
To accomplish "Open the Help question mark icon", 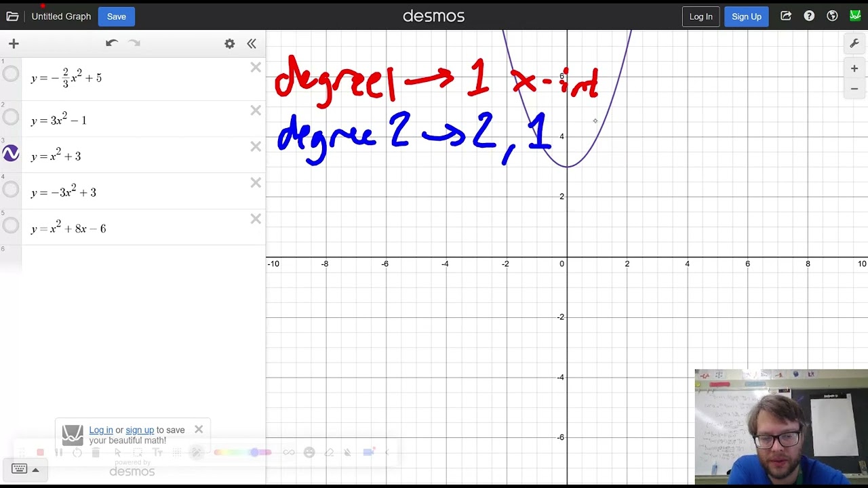I will pyautogui.click(x=809, y=16).
